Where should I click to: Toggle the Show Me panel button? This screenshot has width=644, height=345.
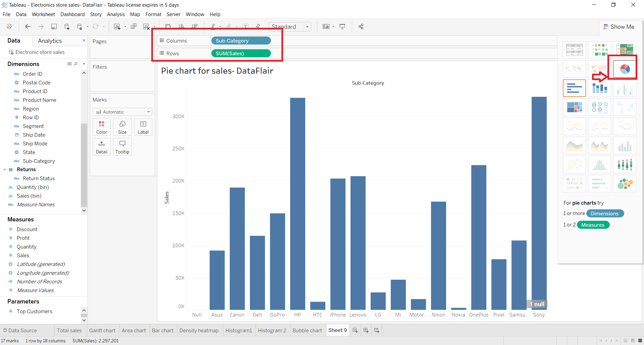pos(619,27)
